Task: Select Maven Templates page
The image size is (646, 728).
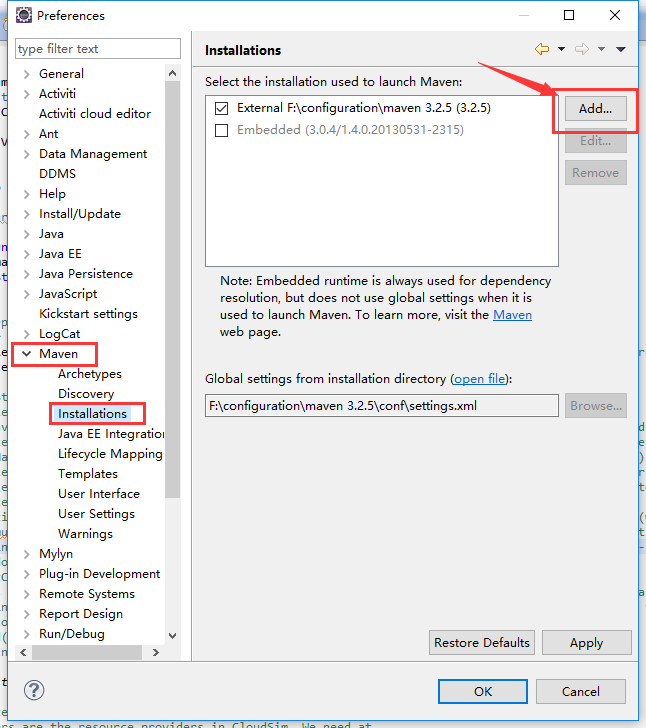Action: point(88,474)
